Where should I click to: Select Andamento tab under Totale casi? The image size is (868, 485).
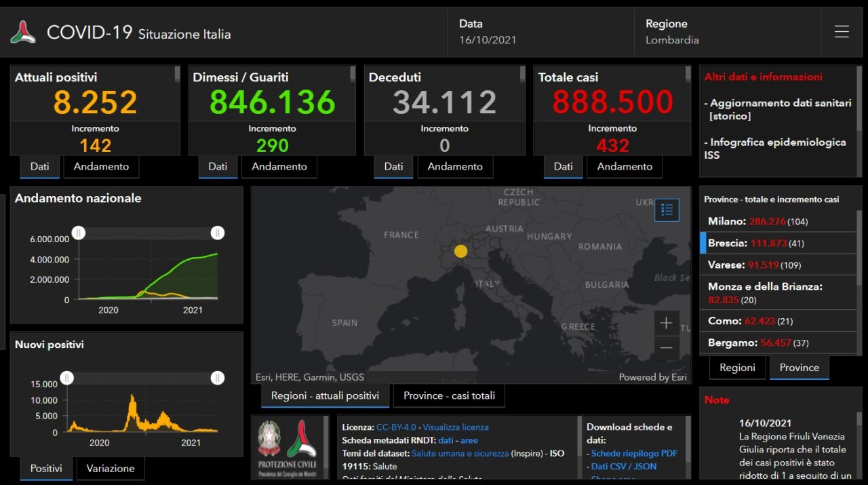point(625,166)
